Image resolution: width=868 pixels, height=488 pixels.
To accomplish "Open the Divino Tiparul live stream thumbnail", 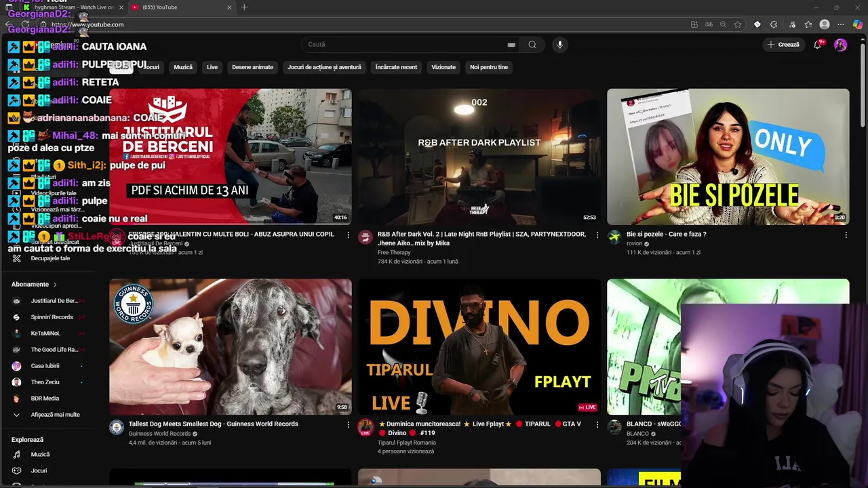I will [x=479, y=347].
